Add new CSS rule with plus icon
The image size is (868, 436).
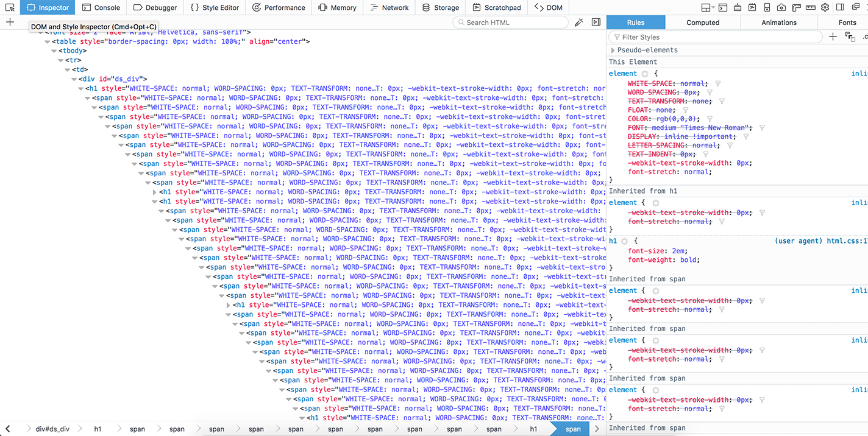833,37
